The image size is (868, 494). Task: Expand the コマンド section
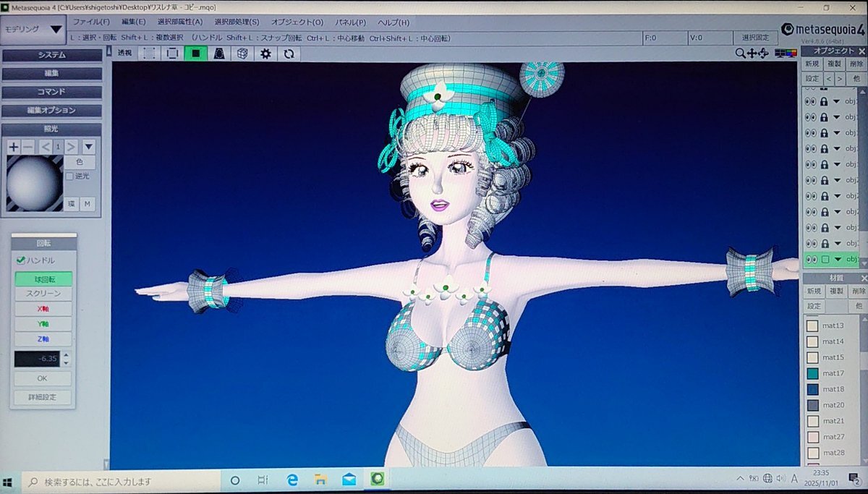pos(52,92)
